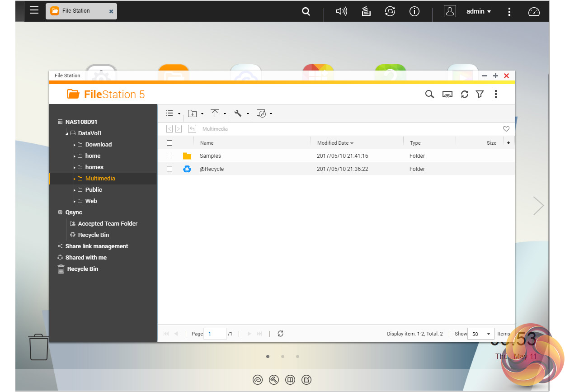
Task: Open the Samples folder row
Action: [336, 156]
